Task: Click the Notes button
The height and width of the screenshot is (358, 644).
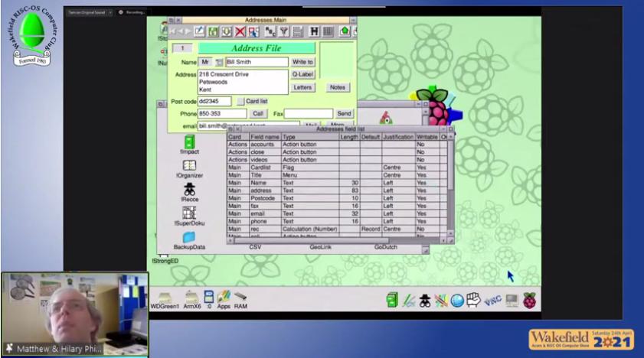Action: (x=338, y=87)
